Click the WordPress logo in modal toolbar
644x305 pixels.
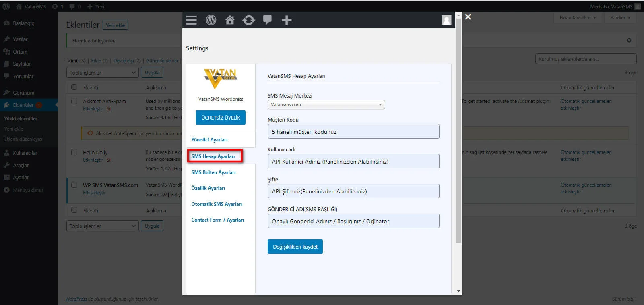point(211,20)
